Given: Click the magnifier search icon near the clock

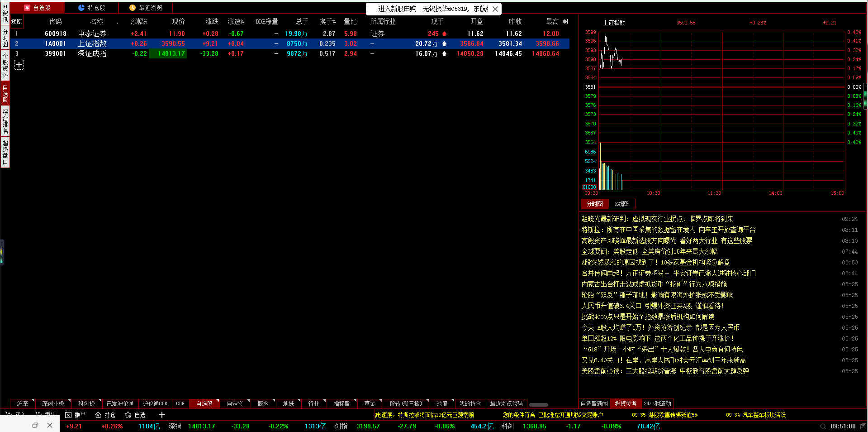Looking at the screenshot, I should [x=823, y=426].
